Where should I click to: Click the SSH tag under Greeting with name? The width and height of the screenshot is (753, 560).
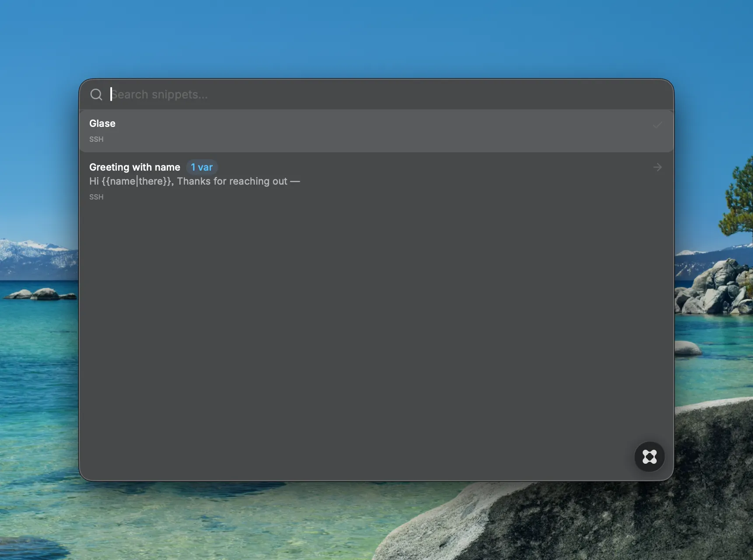click(96, 197)
